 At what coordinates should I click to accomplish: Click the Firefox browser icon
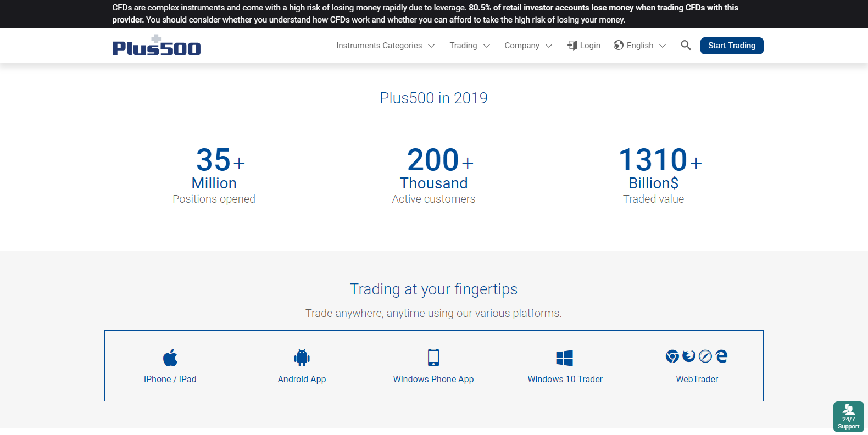click(x=689, y=356)
